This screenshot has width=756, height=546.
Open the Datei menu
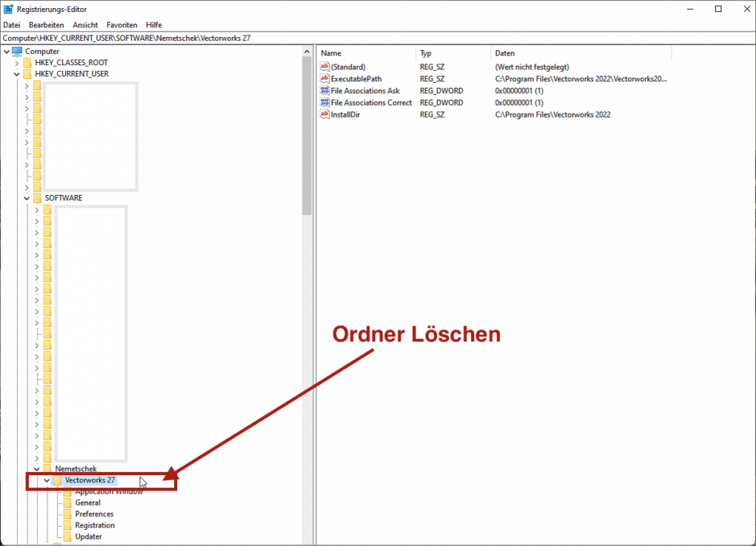[13, 25]
